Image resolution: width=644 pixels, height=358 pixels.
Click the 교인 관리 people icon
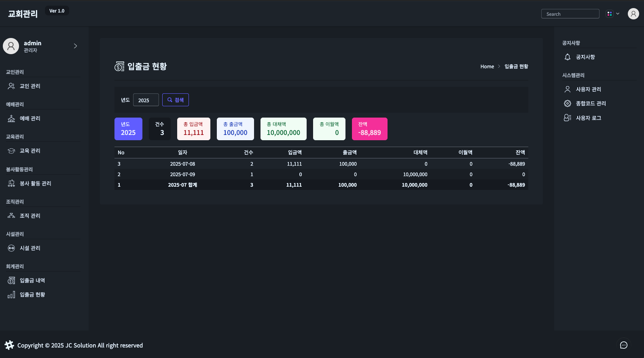(x=11, y=86)
